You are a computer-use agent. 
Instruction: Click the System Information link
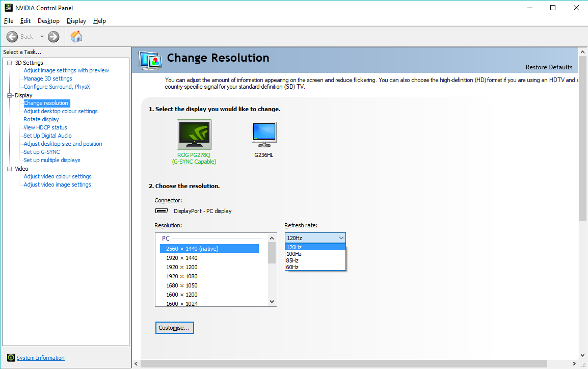[40, 358]
